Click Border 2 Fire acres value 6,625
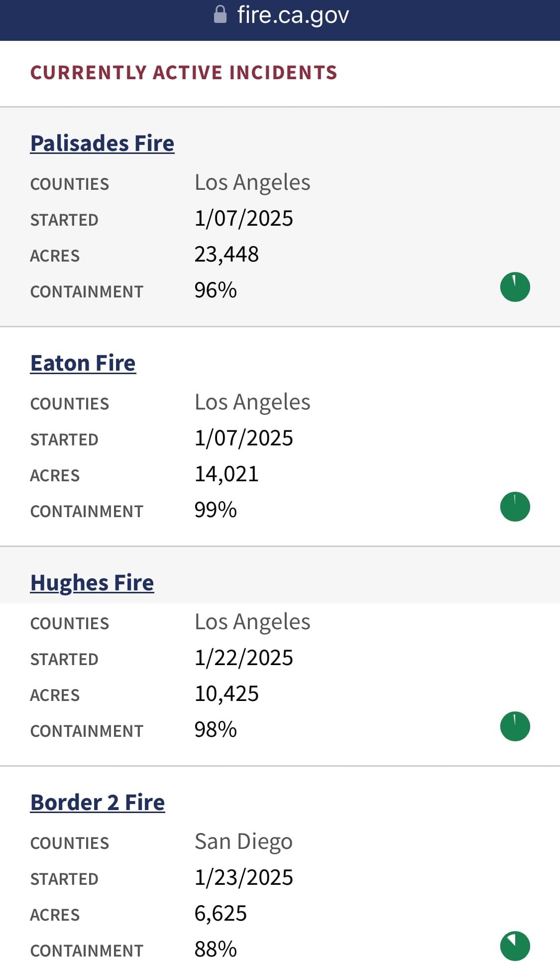 (x=221, y=914)
